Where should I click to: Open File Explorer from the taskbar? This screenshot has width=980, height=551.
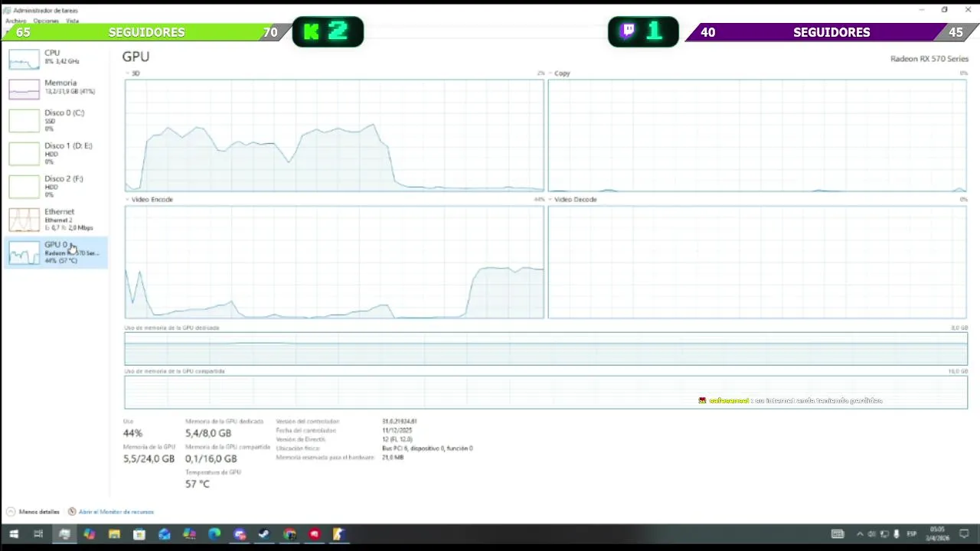click(114, 534)
